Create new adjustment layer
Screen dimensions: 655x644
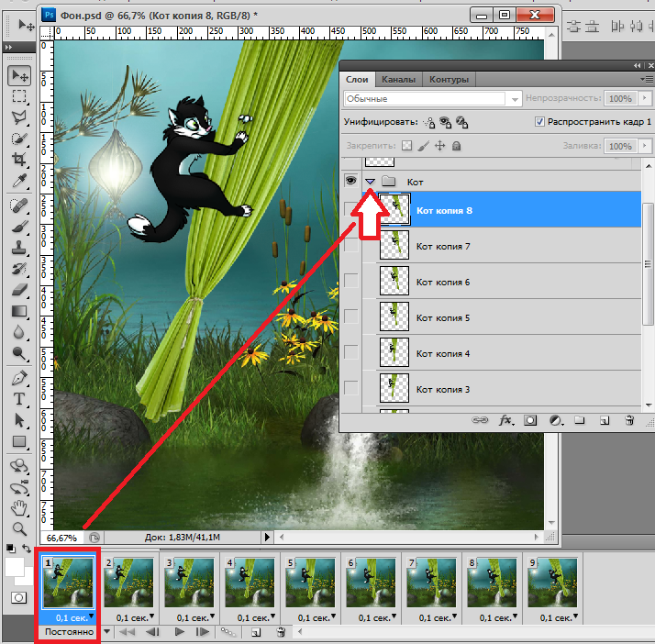tap(556, 420)
